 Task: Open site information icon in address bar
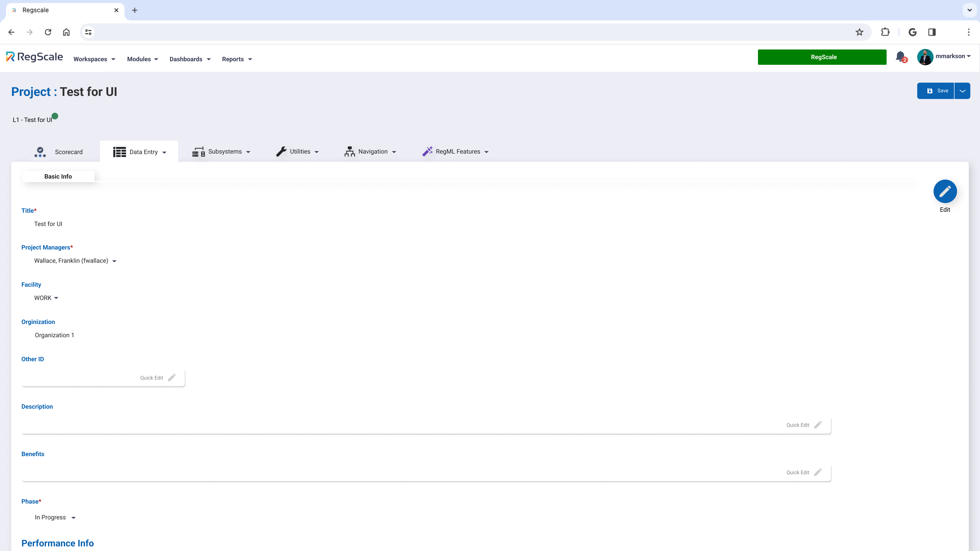tap(88, 32)
